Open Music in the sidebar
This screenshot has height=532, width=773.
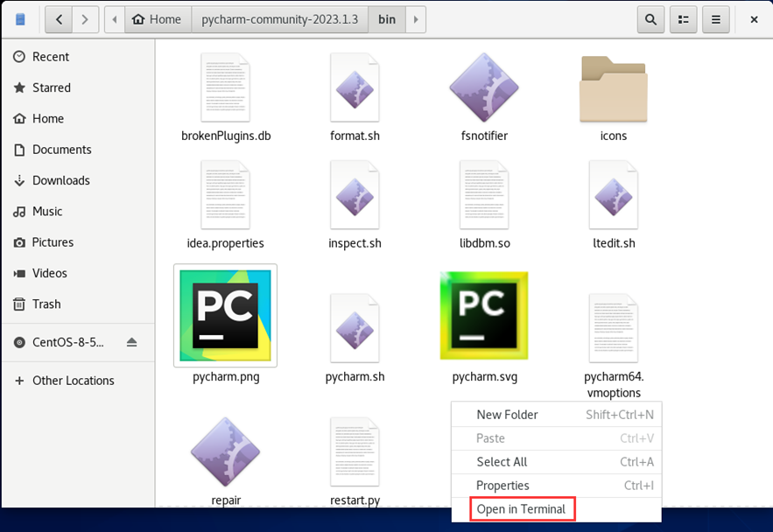click(78, 212)
